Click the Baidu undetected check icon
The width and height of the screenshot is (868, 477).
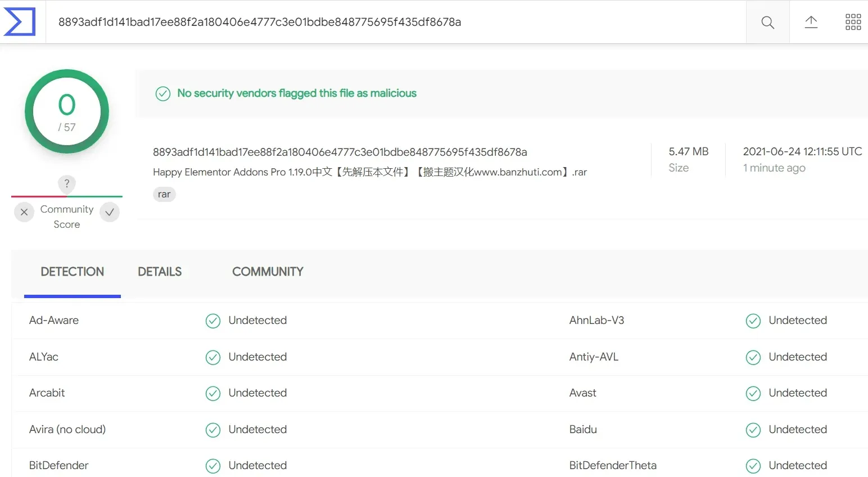pyautogui.click(x=753, y=430)
